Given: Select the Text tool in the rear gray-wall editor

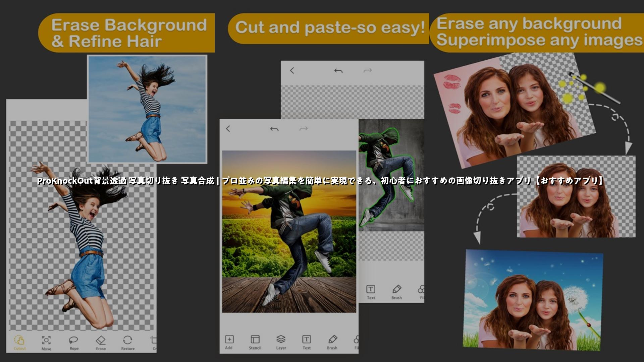Looking at the screenshot, I should click(x=371, y=292).
